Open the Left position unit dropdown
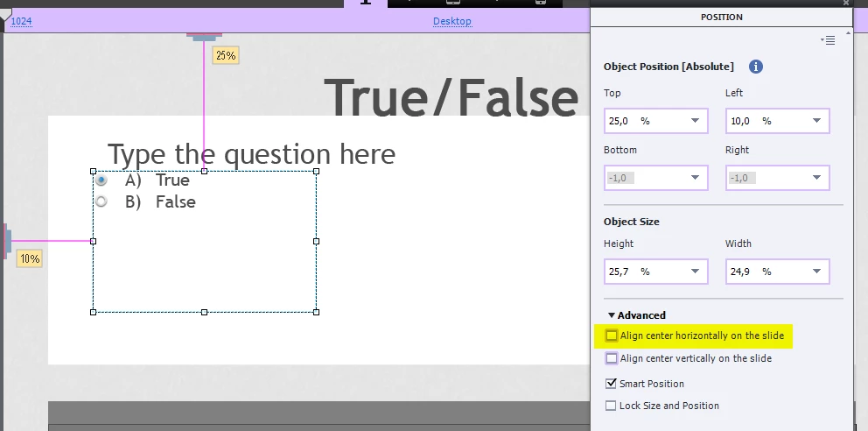The height and width of the screenshot is (431, 868). coord(817,121)
